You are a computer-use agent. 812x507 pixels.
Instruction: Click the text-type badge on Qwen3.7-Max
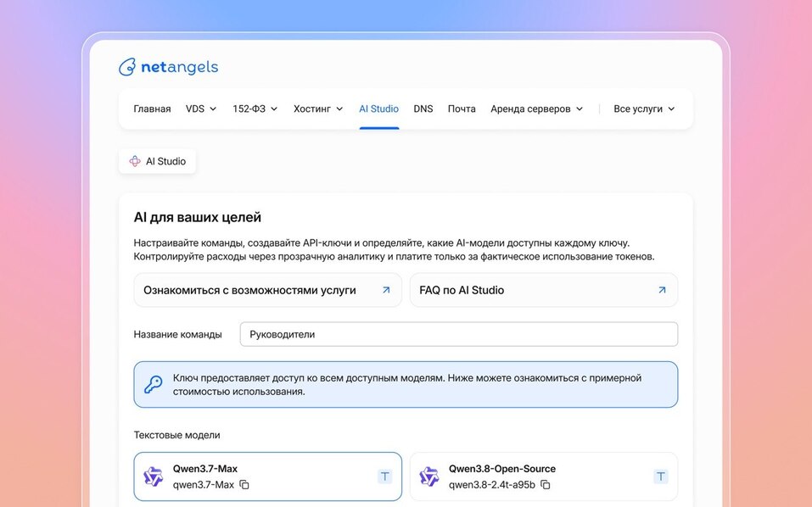384,476
